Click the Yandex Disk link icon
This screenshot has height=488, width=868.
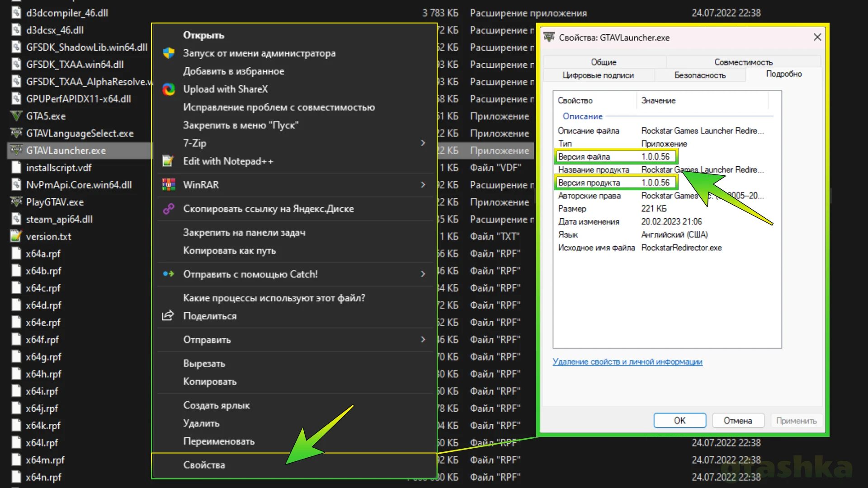(169, 209)
